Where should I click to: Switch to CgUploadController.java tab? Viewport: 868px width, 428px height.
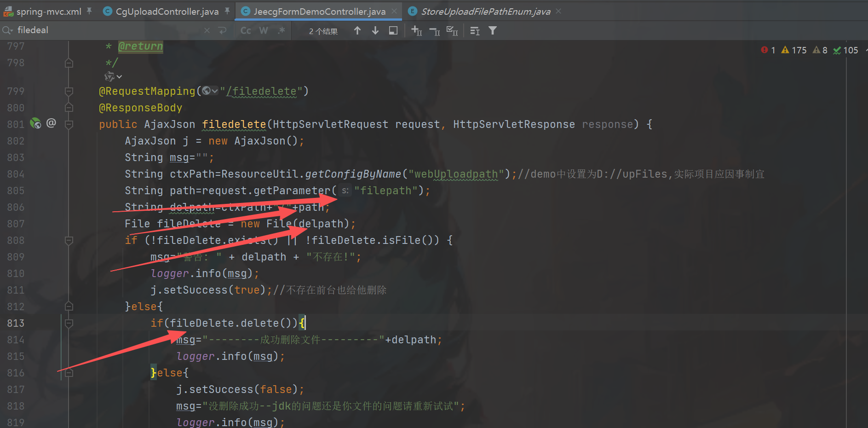point(167,12)
